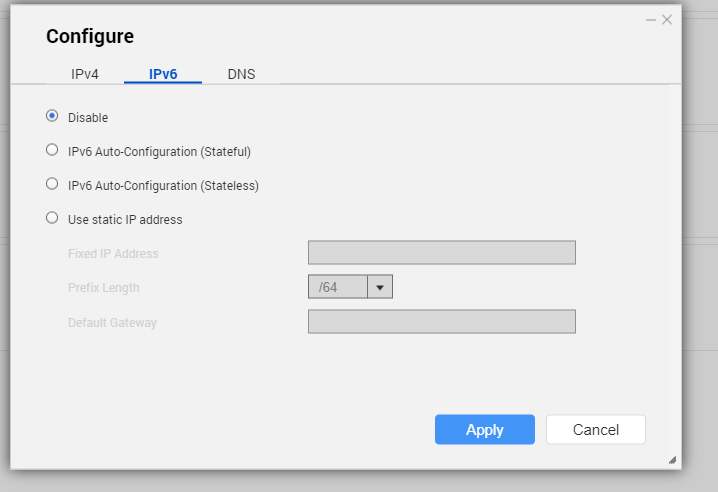Select the IPv6 tab
Image resolution: width=718 pixels, height=492 pixels.
163,74
